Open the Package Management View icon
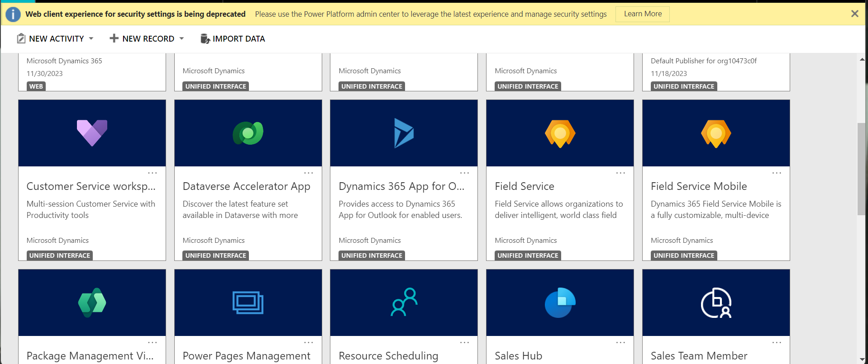 click(92, 303)
